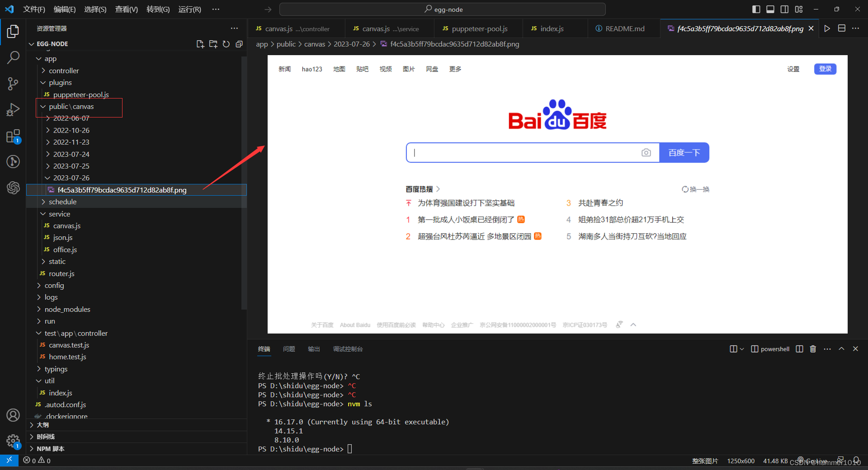Viewport: 868px width, 470px height.
Task: Click 2023-07-26 in breadcrumb path
Action: pyautogui.click(x=352, y=44)
